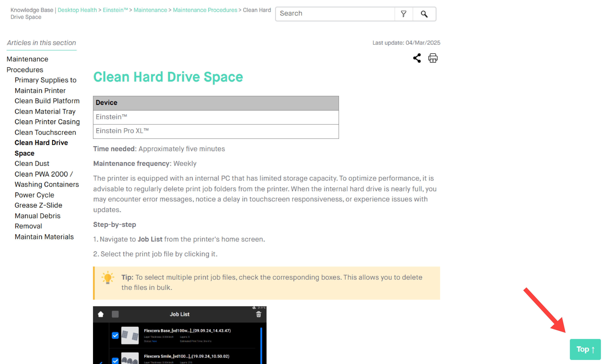Click the search filter funnel icon
Screen dimensions: 608x364
click(x=403, y=14)
